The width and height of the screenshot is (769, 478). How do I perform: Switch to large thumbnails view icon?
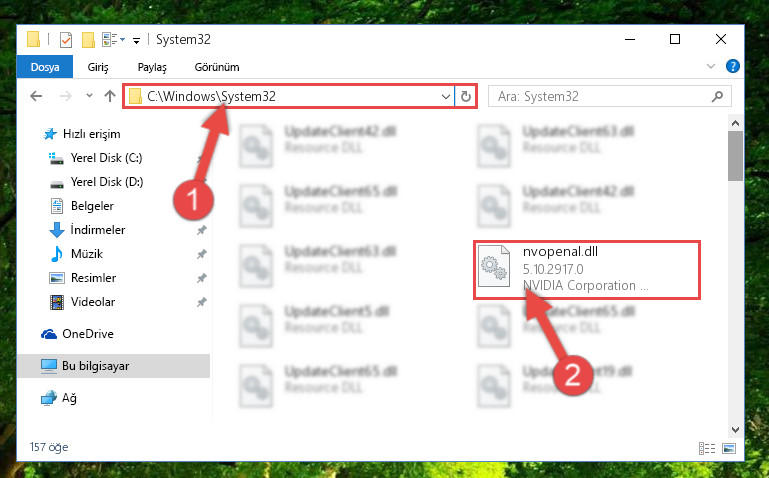(729, 448)
